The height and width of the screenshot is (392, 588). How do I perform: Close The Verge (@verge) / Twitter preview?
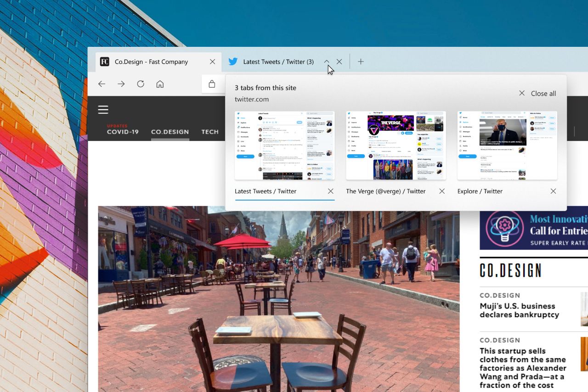point(442,191)
